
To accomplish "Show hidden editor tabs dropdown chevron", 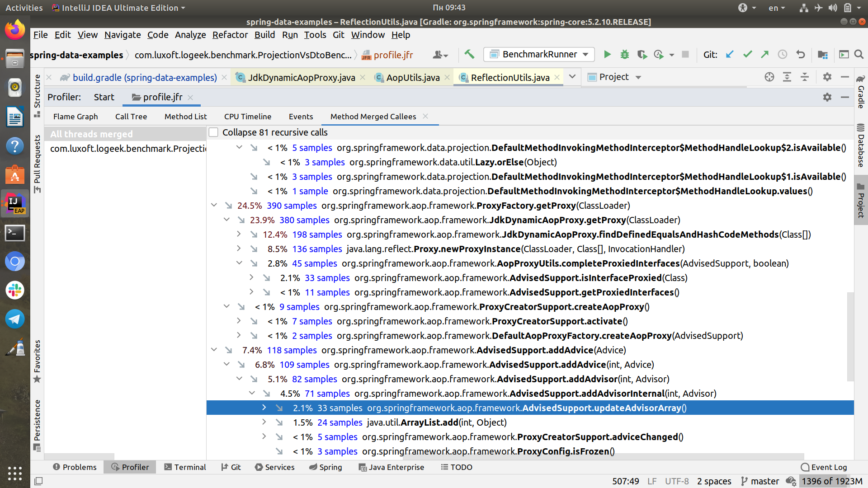I will [x=572, y=77].
